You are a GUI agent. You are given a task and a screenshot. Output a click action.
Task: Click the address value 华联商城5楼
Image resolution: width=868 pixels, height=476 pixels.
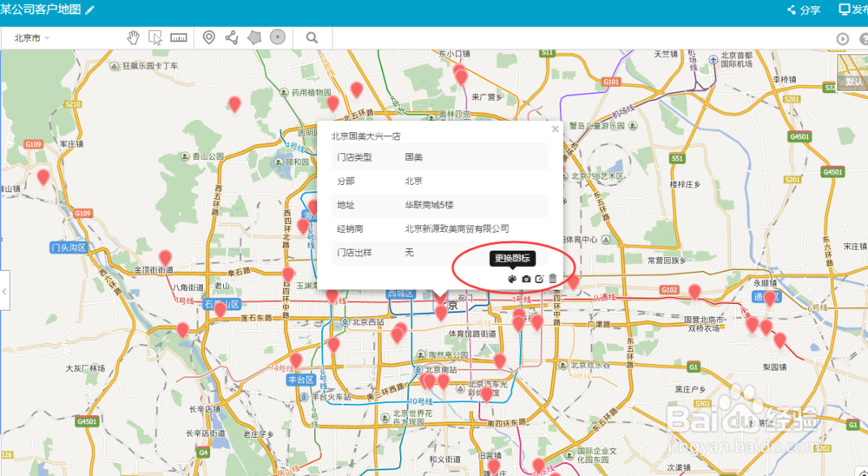point(429,205)
